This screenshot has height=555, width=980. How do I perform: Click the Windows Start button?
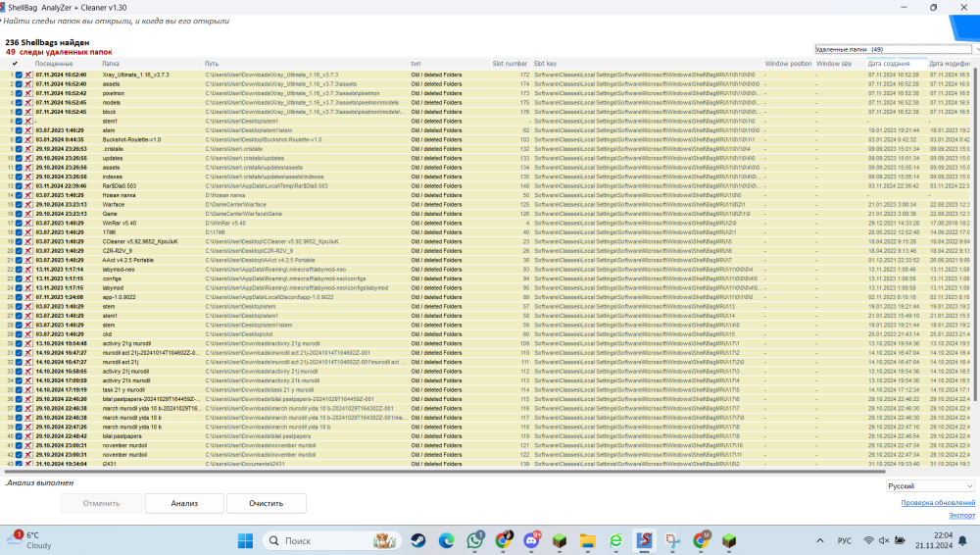tap(246, 540)
